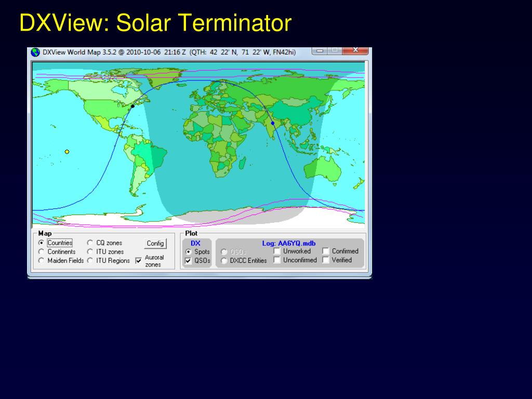Select the Continents map option

click(x=41, y=252)
